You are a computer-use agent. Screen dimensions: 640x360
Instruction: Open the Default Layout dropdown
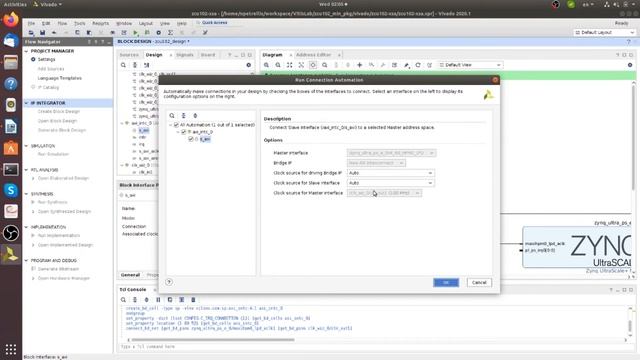(604, 32)
